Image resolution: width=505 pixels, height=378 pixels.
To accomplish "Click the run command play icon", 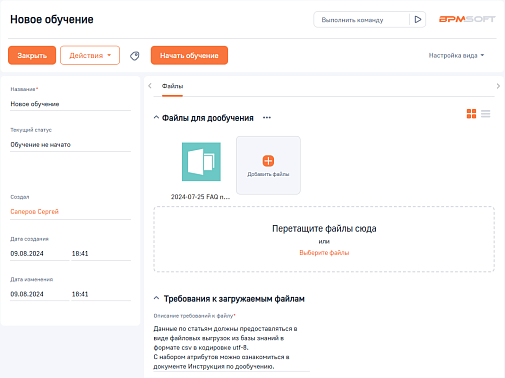I will pos(418,20).
